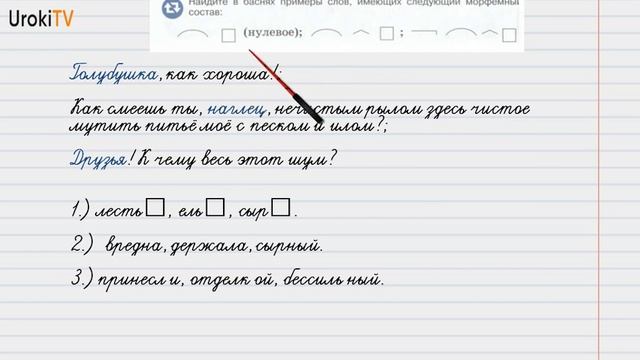Click the UrokiTV logo
Viewport: 640px width, 360px height.
[x=41, y=18]
